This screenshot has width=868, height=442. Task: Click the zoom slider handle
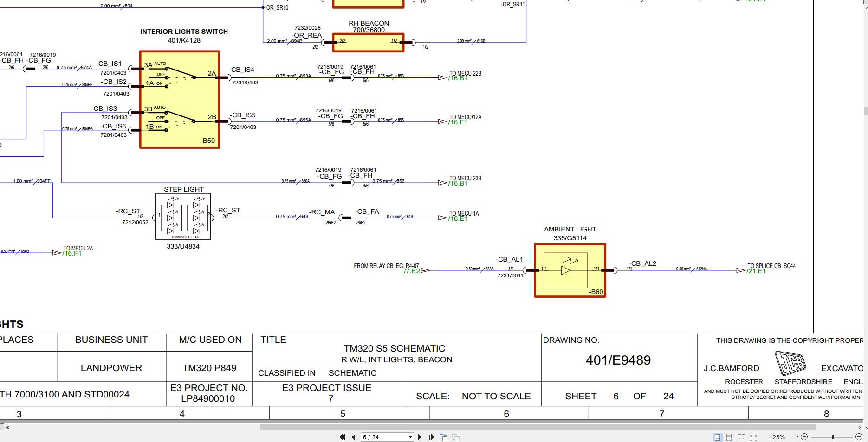click(833, 437)
